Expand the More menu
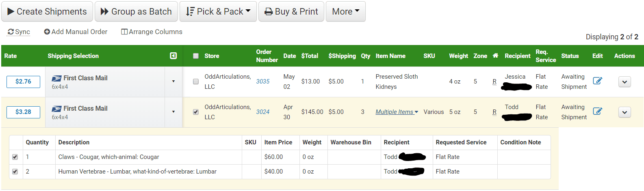 click(x=345, y=11)
